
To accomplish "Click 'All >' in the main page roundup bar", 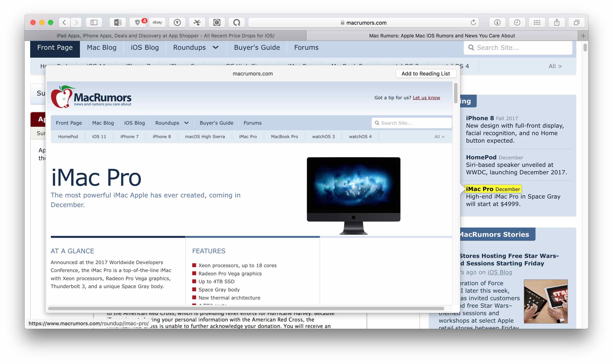I will tap(555, 66).
